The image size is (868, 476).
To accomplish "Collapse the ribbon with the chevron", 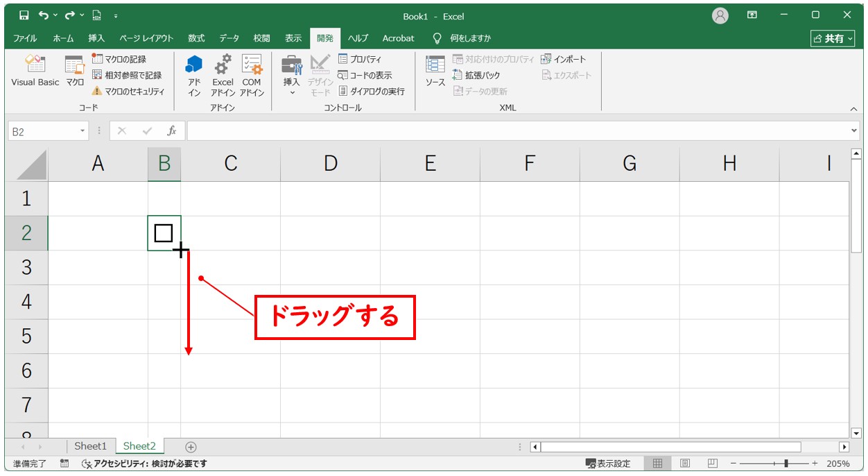I will click(x=853, y=109).
